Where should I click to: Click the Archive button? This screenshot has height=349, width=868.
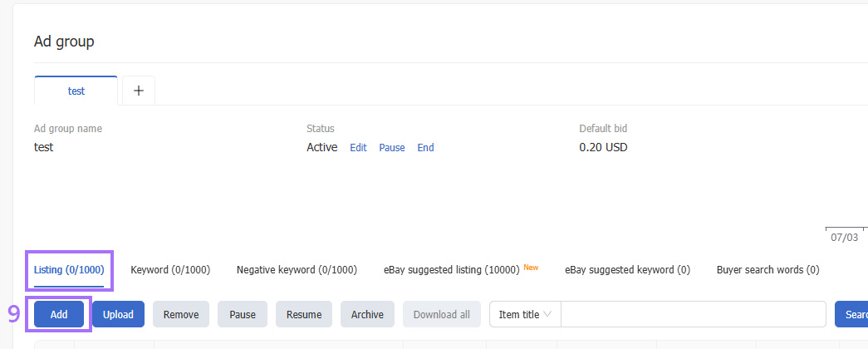coord(368,314)
